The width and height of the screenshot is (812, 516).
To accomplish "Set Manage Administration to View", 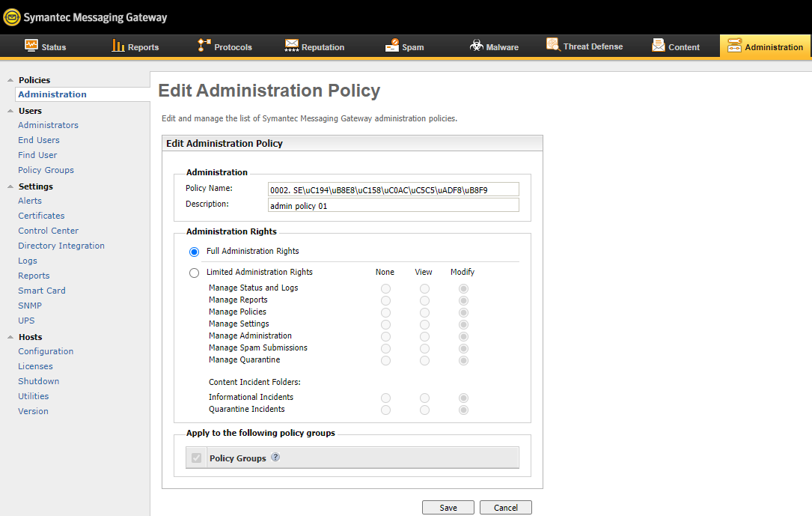I will (424, 336).
